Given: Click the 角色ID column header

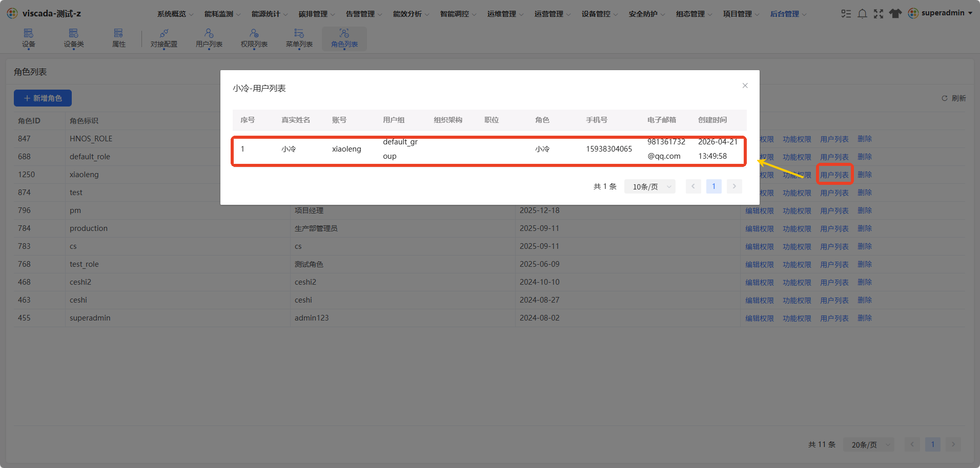Looking at the screenshot, I should tap(29, 121).
